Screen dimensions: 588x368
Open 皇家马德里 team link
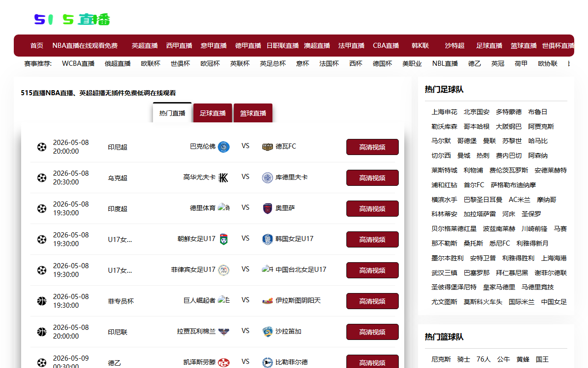click(499, 287)
